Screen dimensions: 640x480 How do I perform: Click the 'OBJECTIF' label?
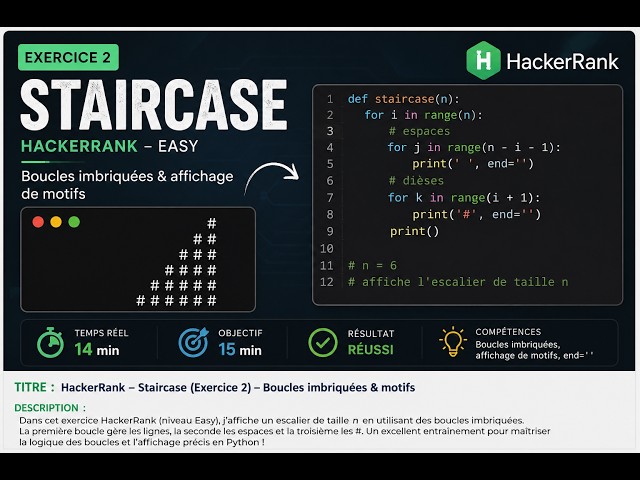tap(240, 333)
